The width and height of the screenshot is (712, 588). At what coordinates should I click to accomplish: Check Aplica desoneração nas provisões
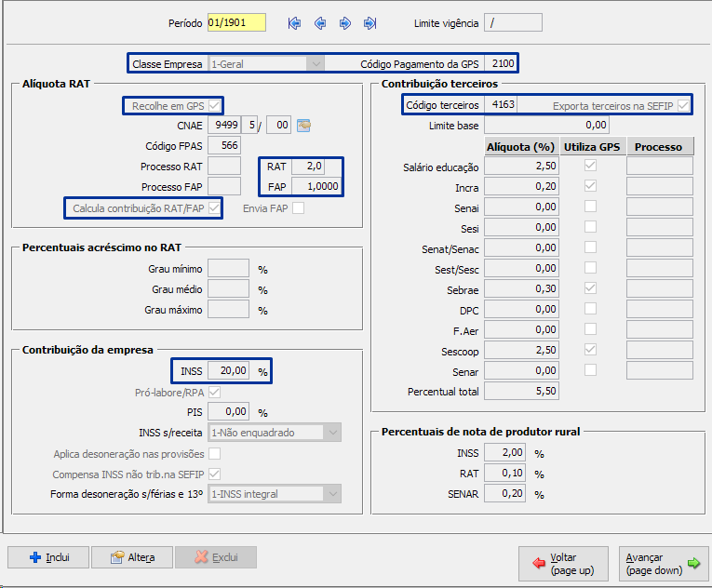[215, 454]
